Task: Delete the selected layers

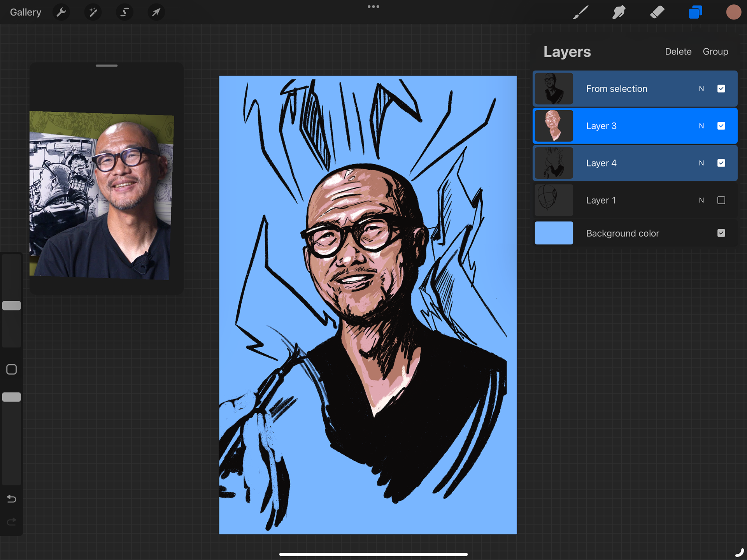Action: pos(678,52)
